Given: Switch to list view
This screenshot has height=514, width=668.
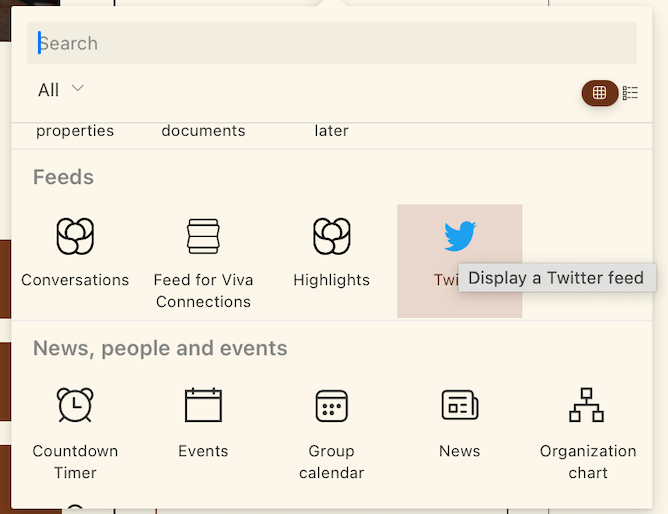Looking at the screenshot, I should tap(630, 92).
